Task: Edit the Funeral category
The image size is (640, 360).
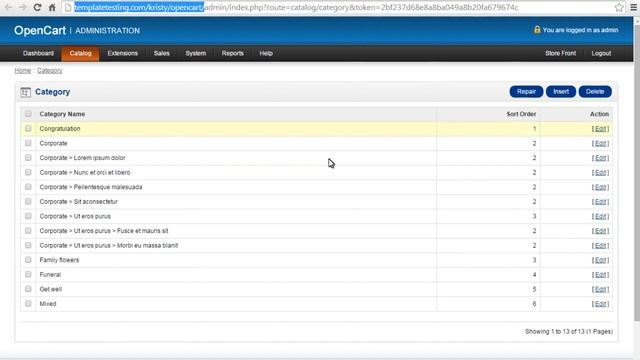Action: [x=600, y=275]
